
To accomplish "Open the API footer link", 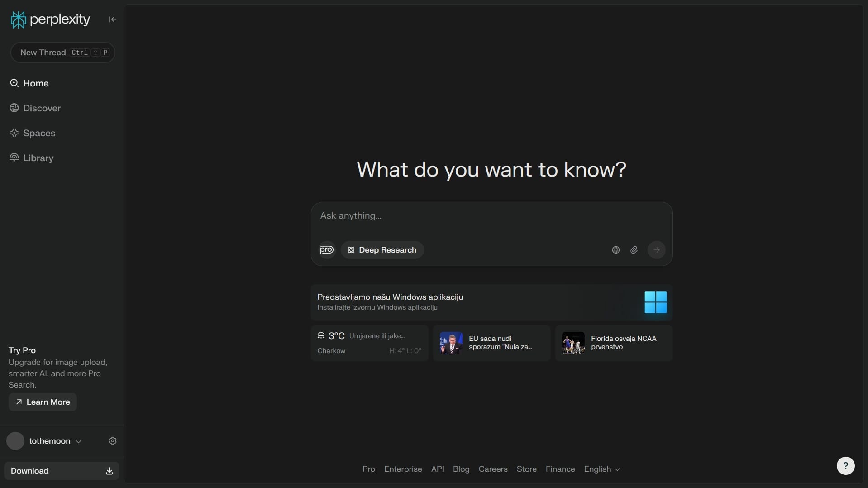I will pos(437,469).
